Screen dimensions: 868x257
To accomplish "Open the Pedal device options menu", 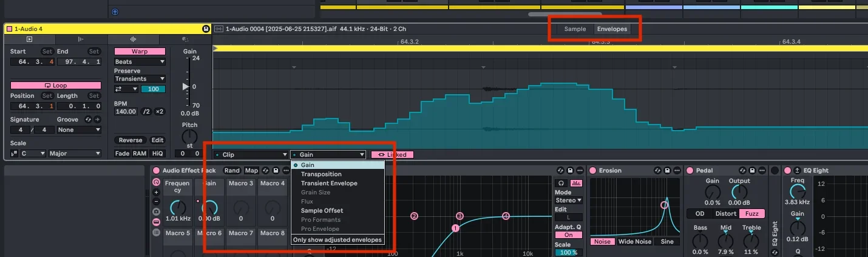I will (763, 171).
